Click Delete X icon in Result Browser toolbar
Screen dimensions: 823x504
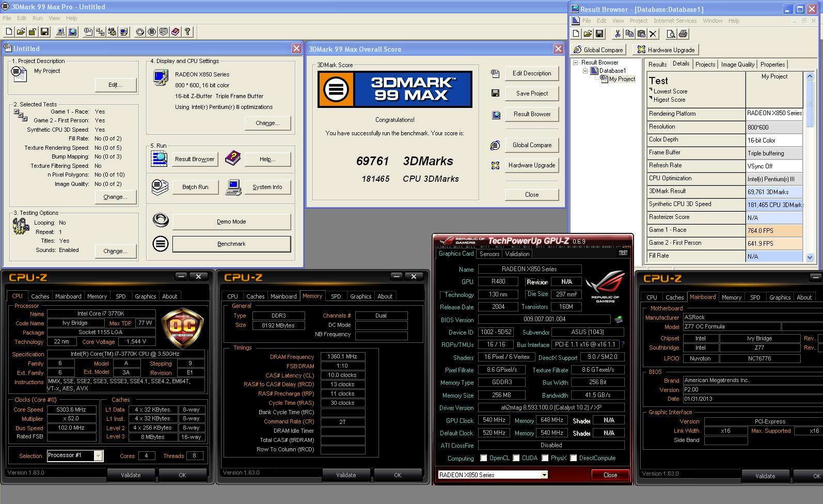(x=653, y=34)
